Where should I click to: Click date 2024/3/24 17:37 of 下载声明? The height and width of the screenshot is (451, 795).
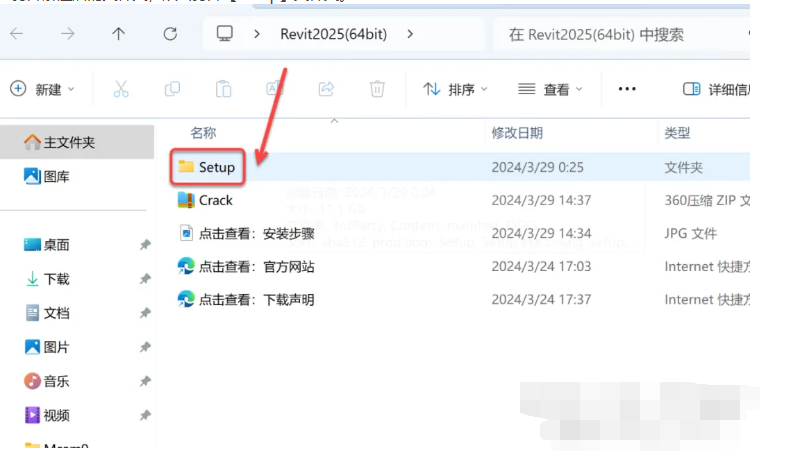coord(541,299)
